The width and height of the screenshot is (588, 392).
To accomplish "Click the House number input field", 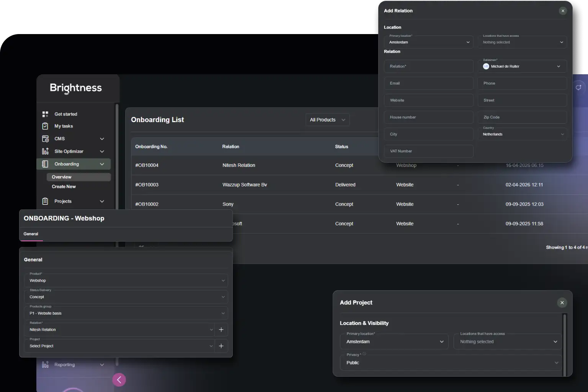I will click(x=429, y=117).
